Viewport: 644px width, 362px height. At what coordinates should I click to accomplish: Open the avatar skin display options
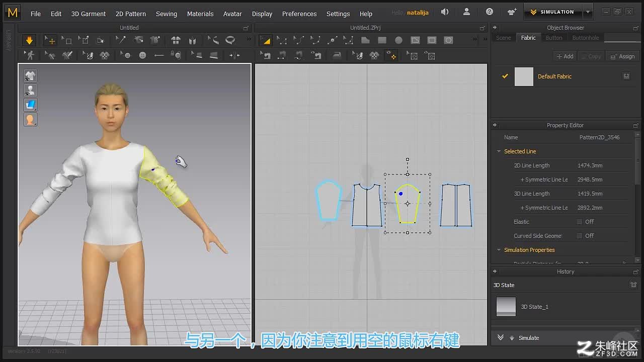click(30, 119)
